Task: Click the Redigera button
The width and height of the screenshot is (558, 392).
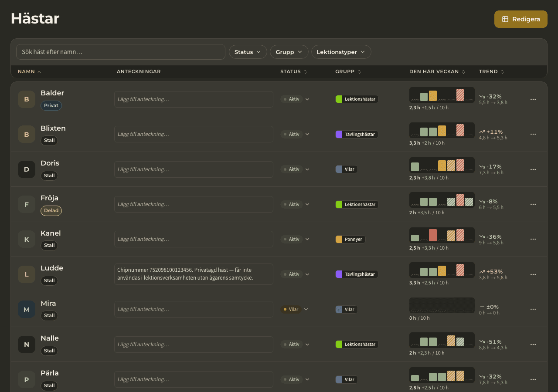Action: 521,19
